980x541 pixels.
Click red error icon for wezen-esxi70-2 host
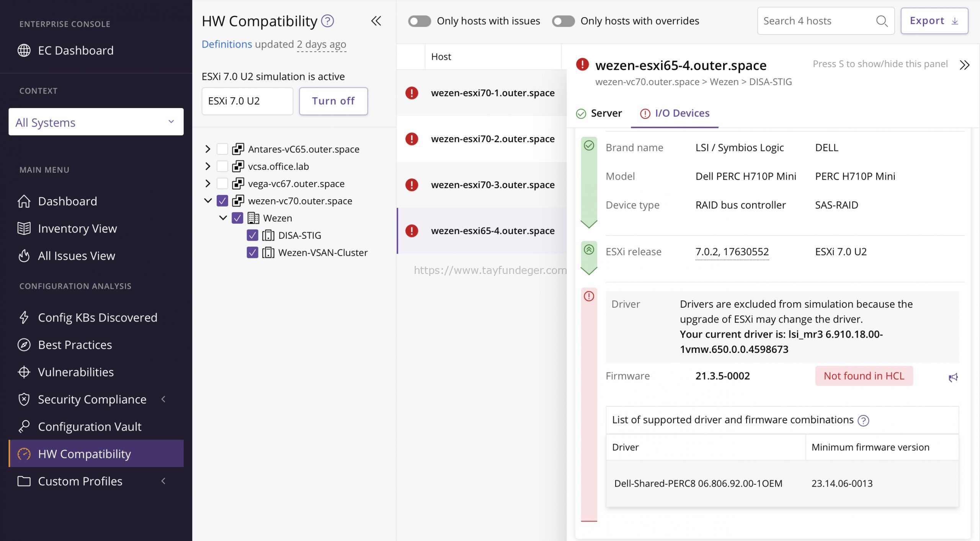tap(412, 139)
